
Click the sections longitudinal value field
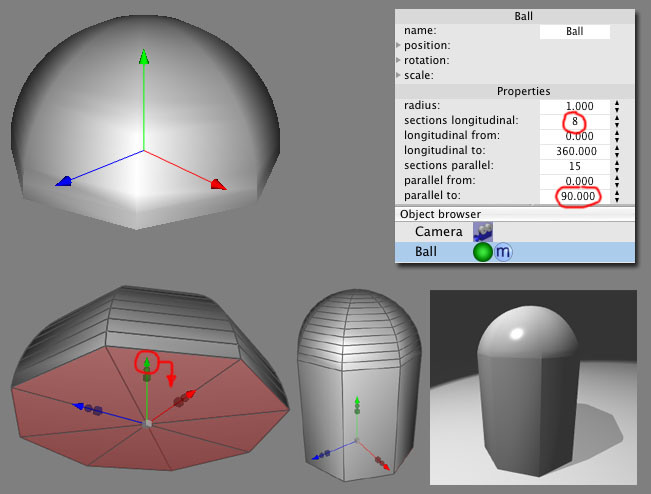[x=575, y=121]
